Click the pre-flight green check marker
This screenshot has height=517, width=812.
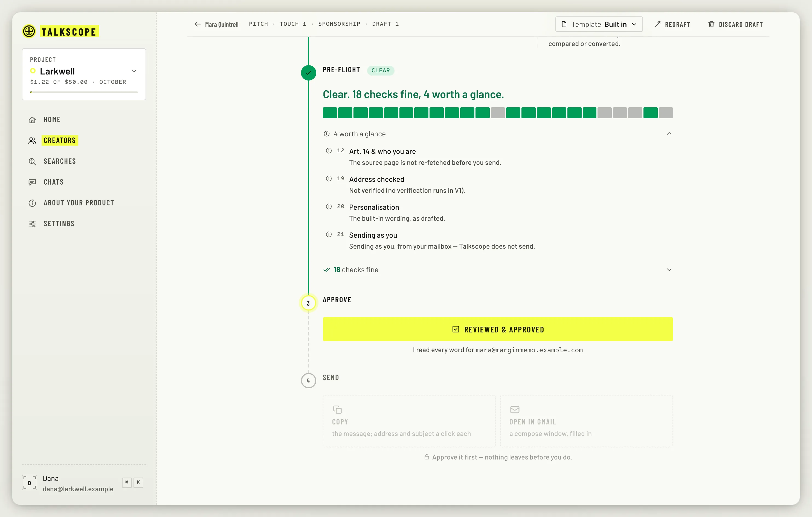(x=308, y=73)
